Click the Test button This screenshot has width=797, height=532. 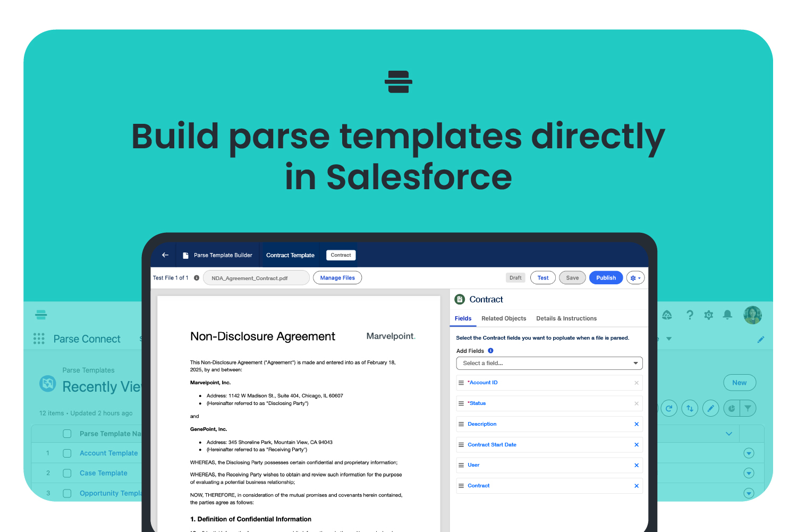pos(543,278)
